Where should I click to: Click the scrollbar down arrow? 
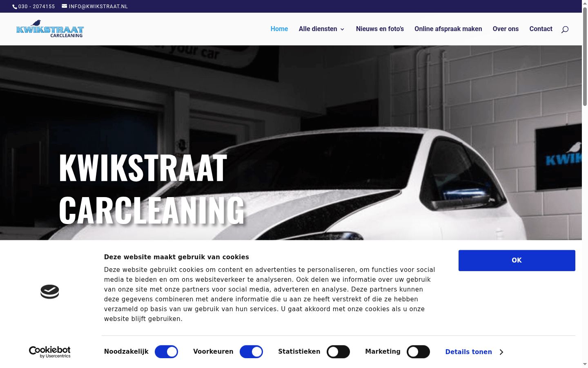pos(585,364)
